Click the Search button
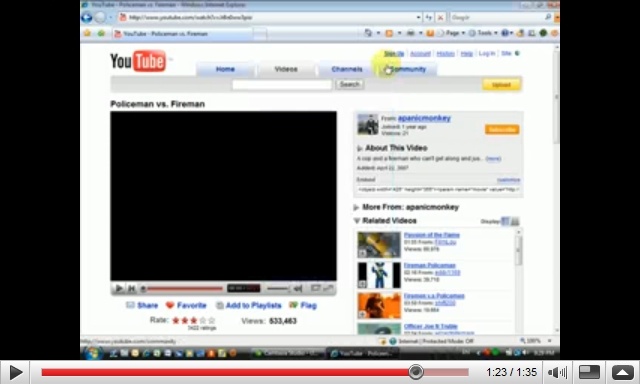The image size is (640, 384). pyautogui.click(x=349, y=84)
